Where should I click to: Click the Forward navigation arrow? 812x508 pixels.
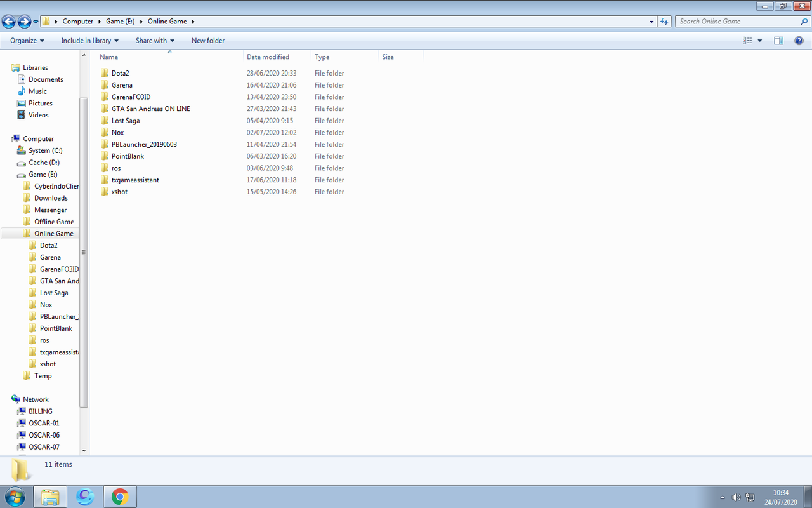(x=25, y=22)
